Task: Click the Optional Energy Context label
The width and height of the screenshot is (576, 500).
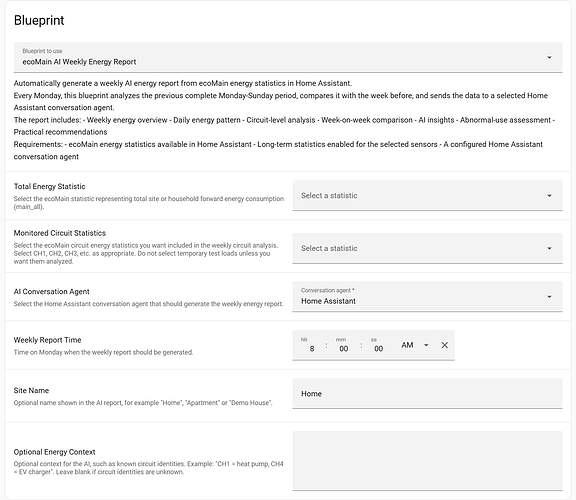Action: coord(54,452)
